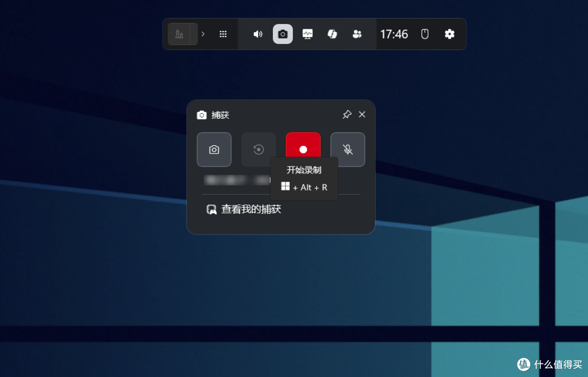
Task: Open the Performance monitor widget
Action: click(308, 34)
